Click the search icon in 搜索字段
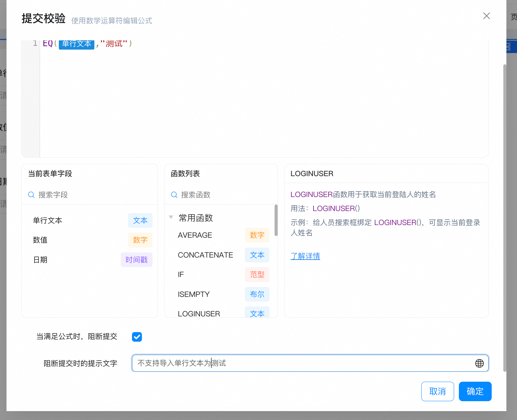The image size is (517, 420). pyautogui.click(x=31, y=195)
